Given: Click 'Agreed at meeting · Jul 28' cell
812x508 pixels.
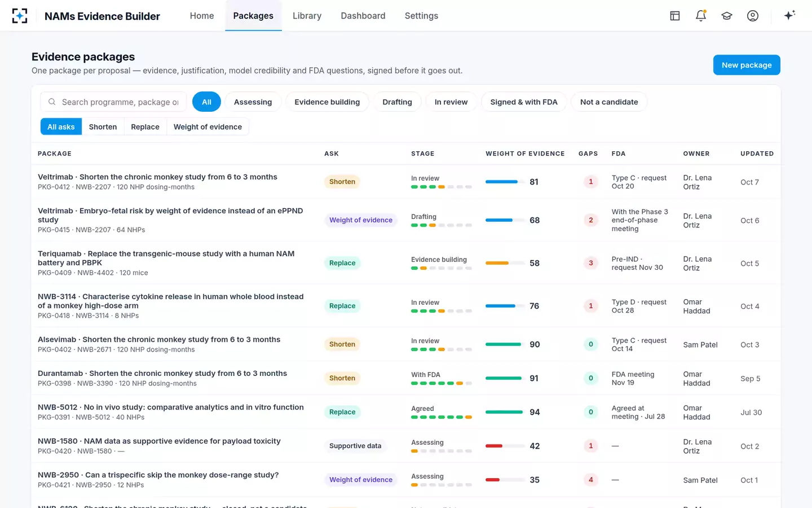Looking at the screenshot, I should 638,412.
